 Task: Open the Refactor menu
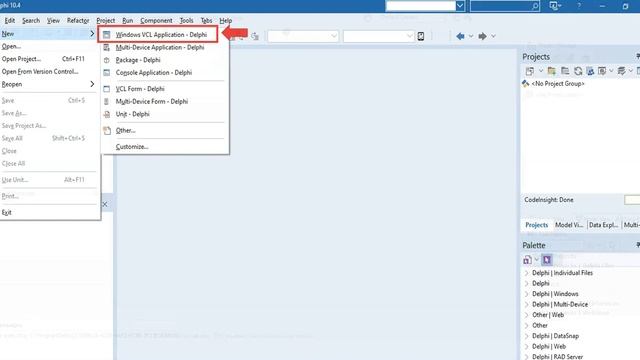click(78, 20)
